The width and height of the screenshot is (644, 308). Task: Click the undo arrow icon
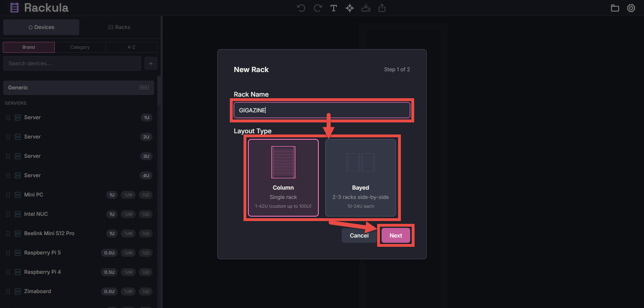[x=301, y=8]
